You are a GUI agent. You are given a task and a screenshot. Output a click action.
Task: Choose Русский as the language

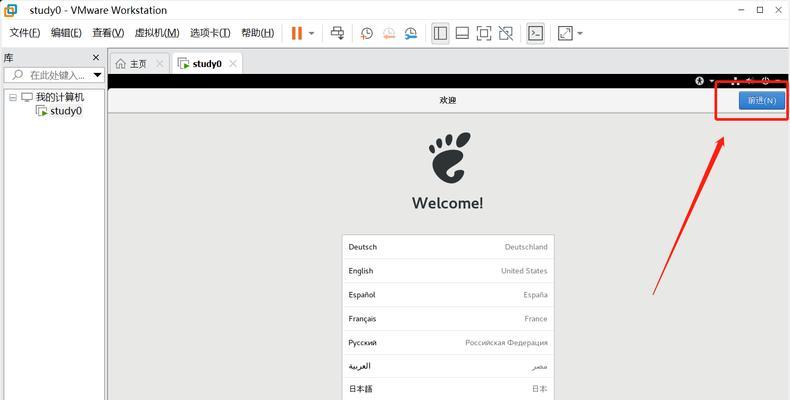pos(448,343)
